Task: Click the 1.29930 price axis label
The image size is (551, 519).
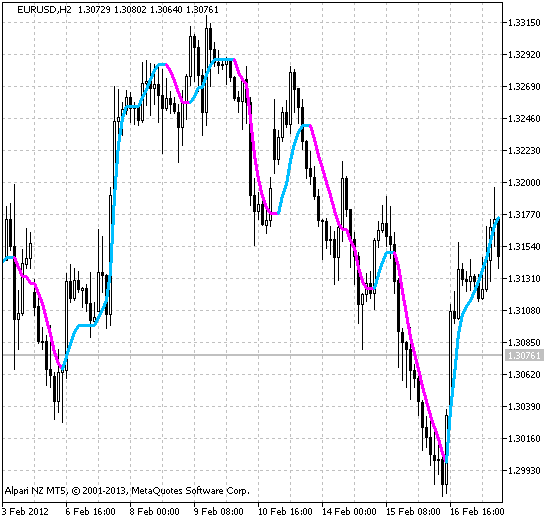Action: [x=524, y=470]
